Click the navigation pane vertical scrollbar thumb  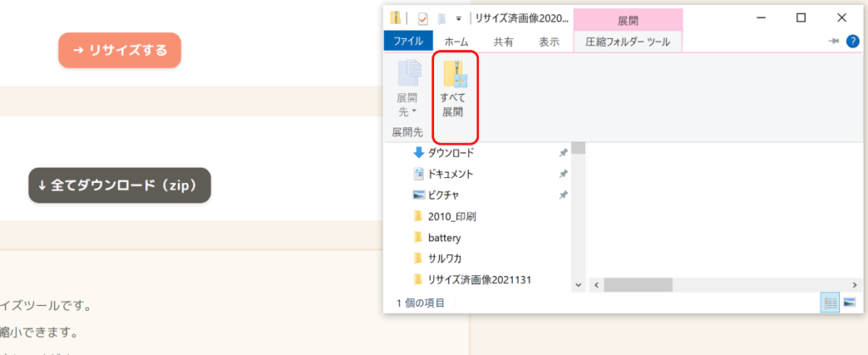[x=578, y=147]
